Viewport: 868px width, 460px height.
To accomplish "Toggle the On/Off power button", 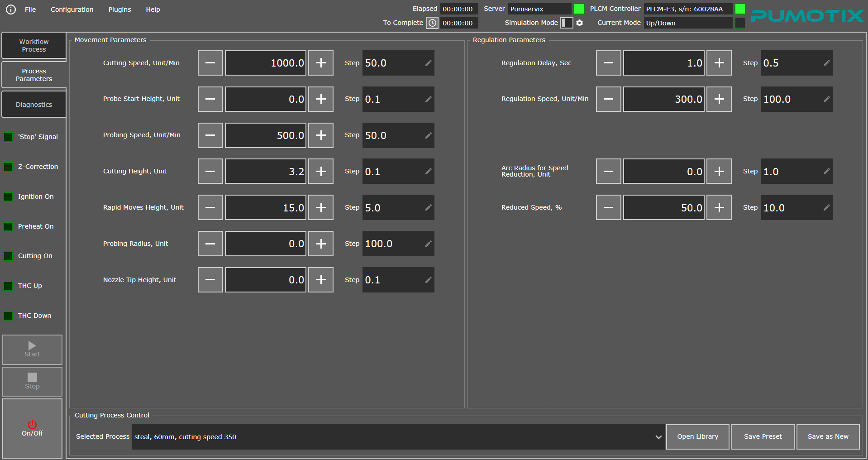I will [x=32, y=428].
